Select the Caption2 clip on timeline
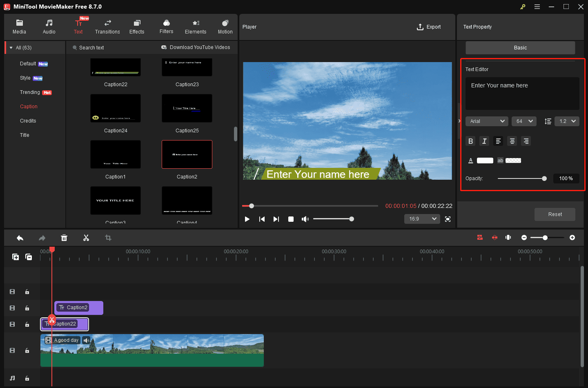The image size is (588, 388). click(79, 308)
